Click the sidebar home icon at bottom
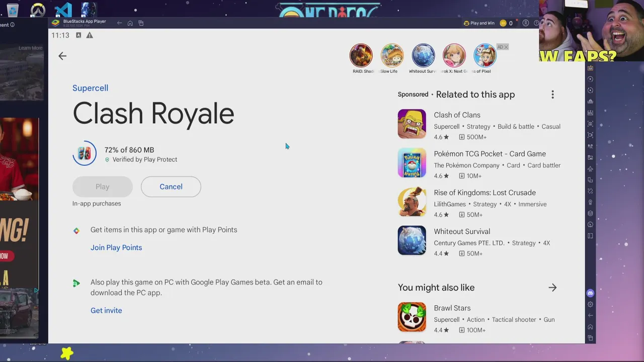Viewport: 644px width, 362px height. click(591, 327)
